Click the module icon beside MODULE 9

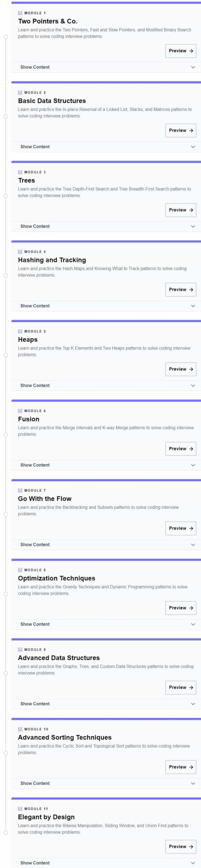point(20,649)
